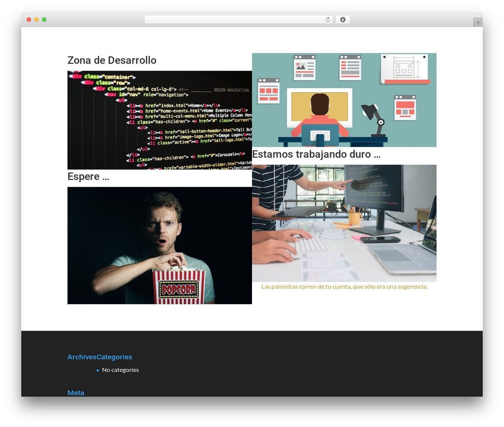Click the download arrow toolbar button
The image size is (504, 427).
point(343,20)
